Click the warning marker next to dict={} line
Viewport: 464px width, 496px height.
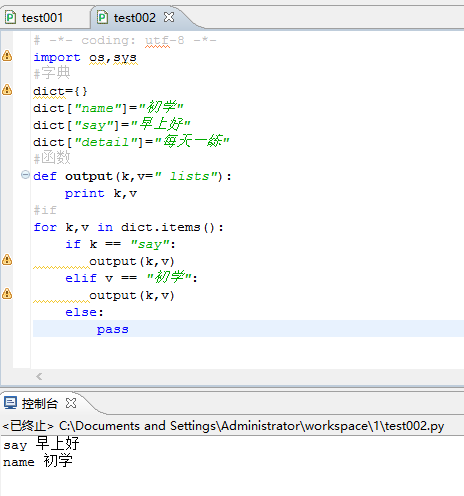point(7,90)
